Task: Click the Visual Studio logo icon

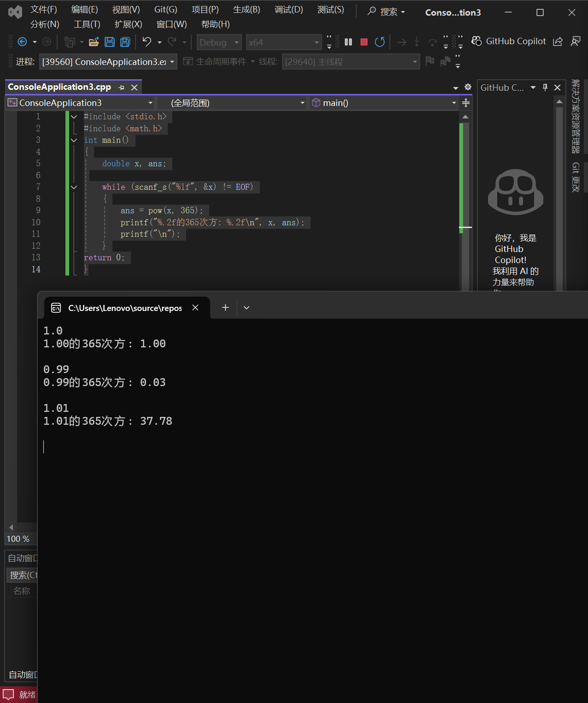Action: tap(15, 12)
